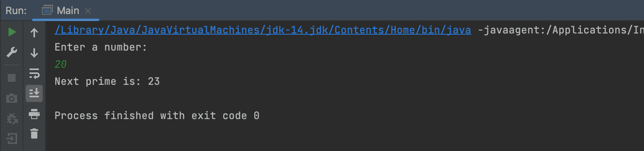The width and height of the screenshot is (644, 151).
Task: Click the 'Process finished with exit code 0' line
Action: tap(157, 116)
